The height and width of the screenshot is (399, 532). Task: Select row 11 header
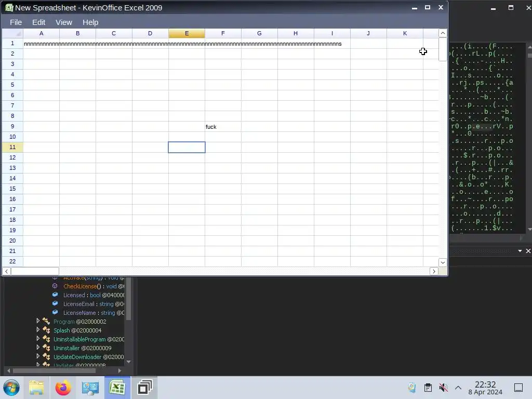(12, 147)
